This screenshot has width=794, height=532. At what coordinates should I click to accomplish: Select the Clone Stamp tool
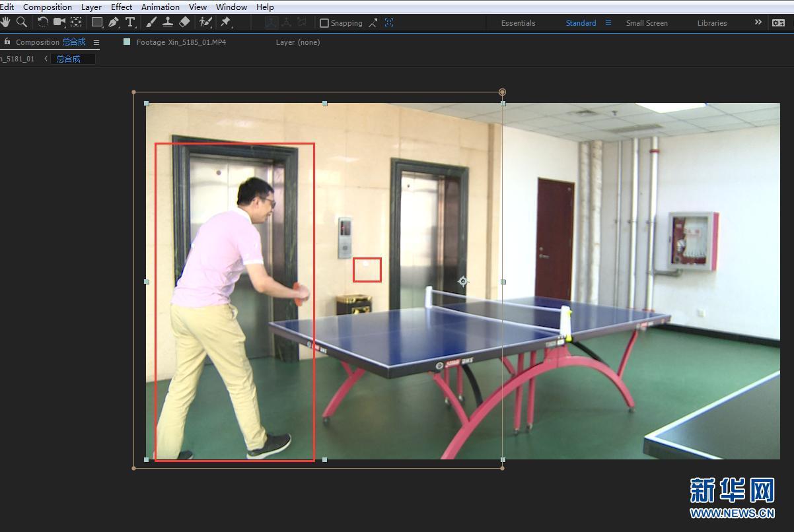(168, 22)
